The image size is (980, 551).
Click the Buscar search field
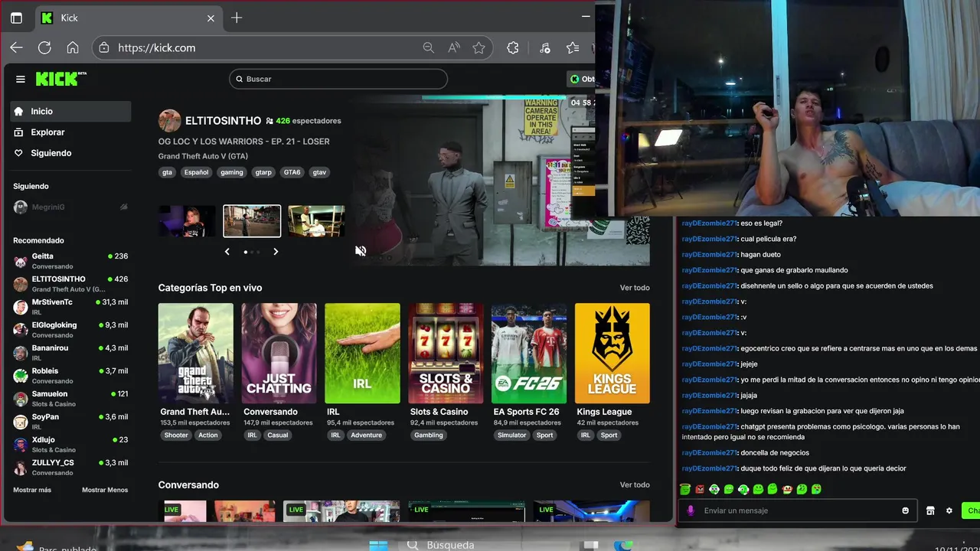tap(338, 79)
